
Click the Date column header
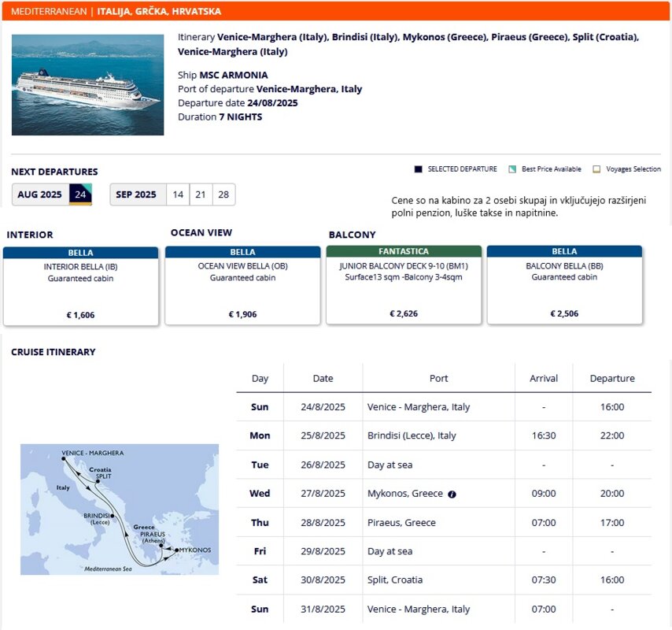[323, 378]
